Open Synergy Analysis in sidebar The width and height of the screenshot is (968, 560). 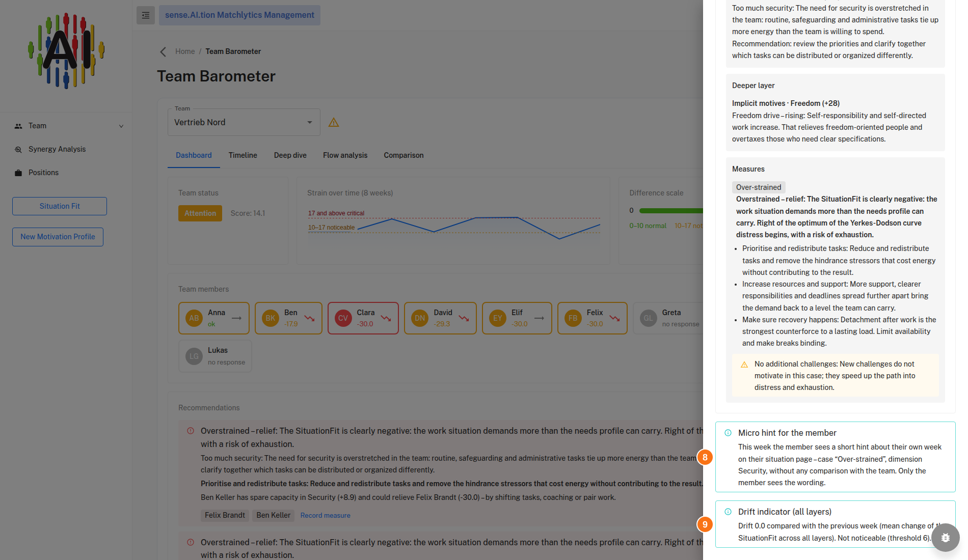[x=57, y=149]
